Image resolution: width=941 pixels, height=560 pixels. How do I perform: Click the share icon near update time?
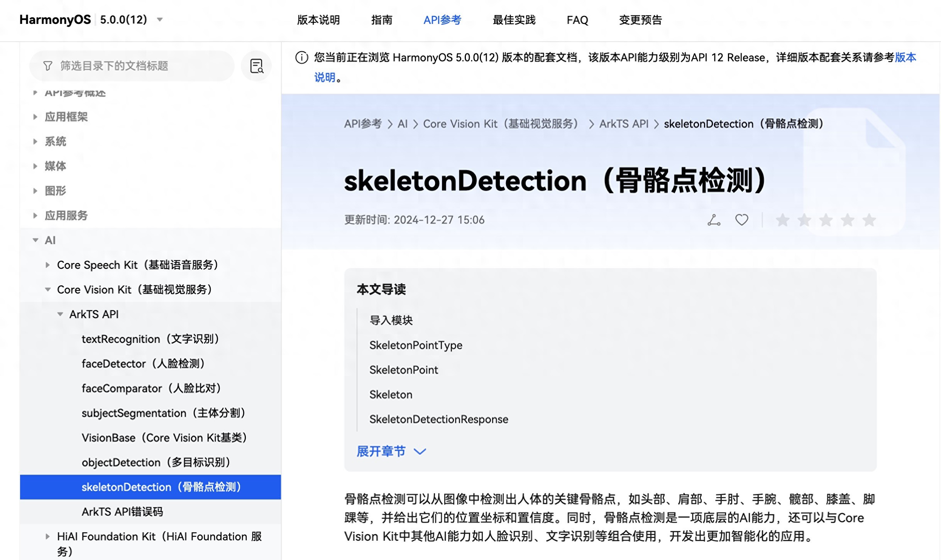click(714, 220)
